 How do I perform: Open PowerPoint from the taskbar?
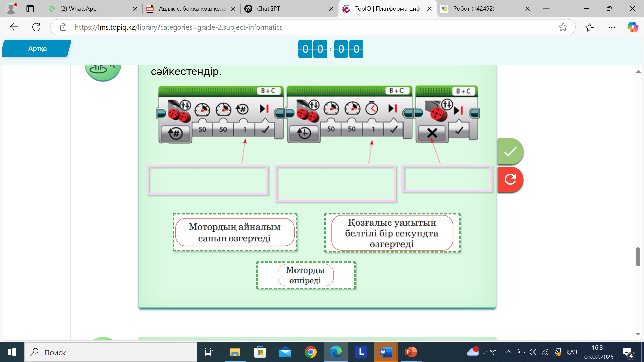point(411,352)
